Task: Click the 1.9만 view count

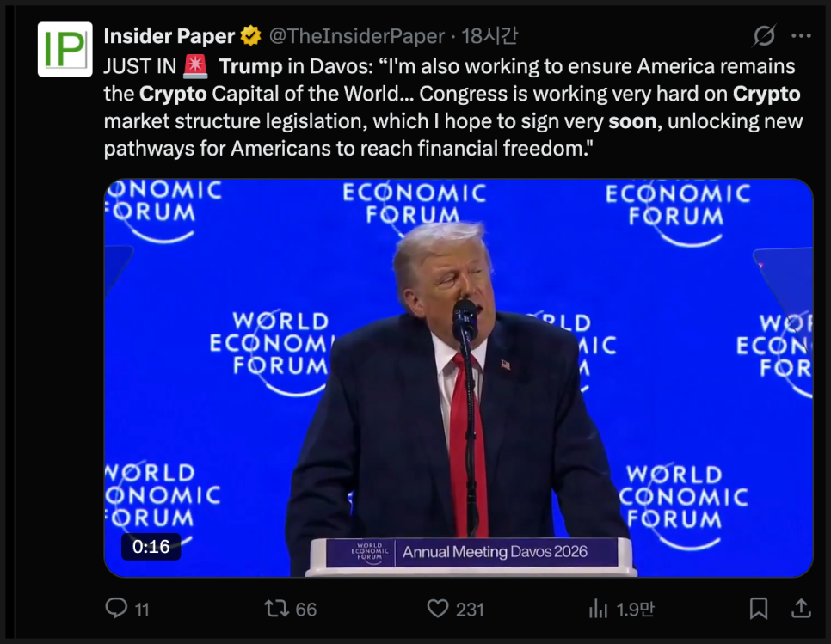Action: [x=635, y=610]
